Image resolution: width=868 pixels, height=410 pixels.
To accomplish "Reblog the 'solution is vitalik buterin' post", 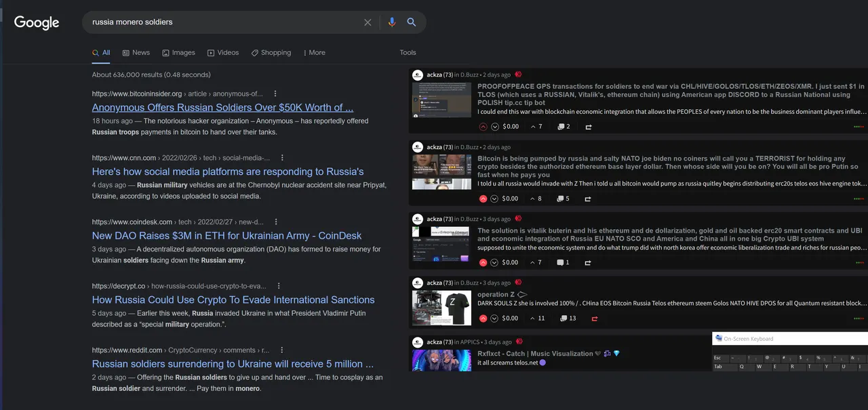I will click(588, 262).
